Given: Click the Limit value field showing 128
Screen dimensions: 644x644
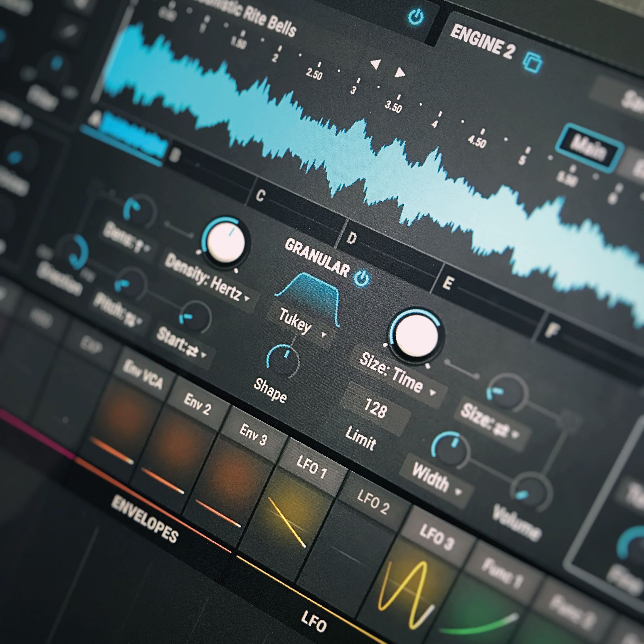Looking at the screenshot, I should [x=376, y=408].
